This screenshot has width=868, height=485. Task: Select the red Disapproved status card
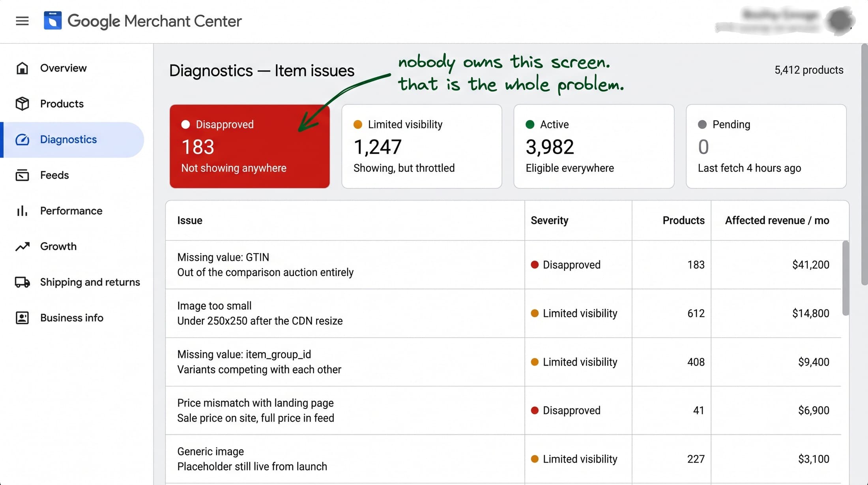(250, 146)
